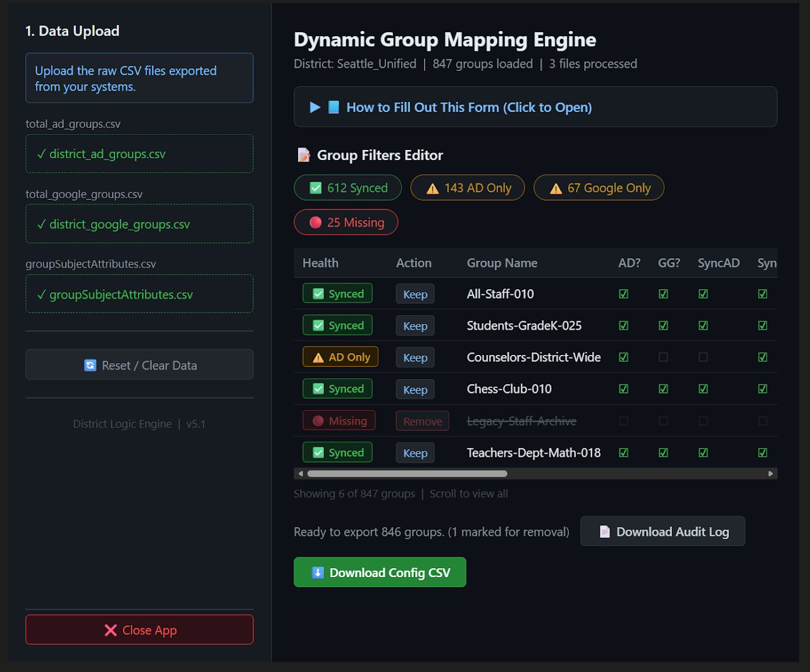Click the red X icon on Close App
Viewport: 810px width, 672px height.
pyautogui.click(x=111, y=630)
